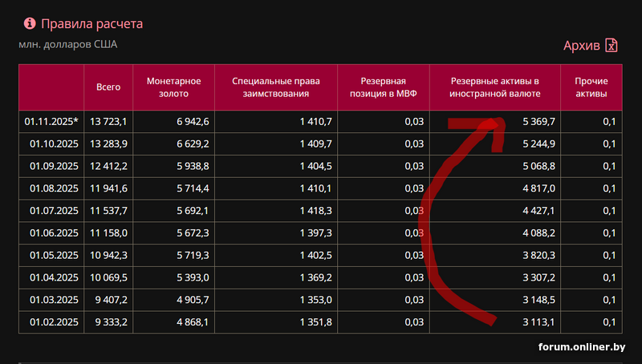Select the SDR value 1 418,3
This screenshot has width=642, height=364.
pyautogui.click(x=314, y=211)
